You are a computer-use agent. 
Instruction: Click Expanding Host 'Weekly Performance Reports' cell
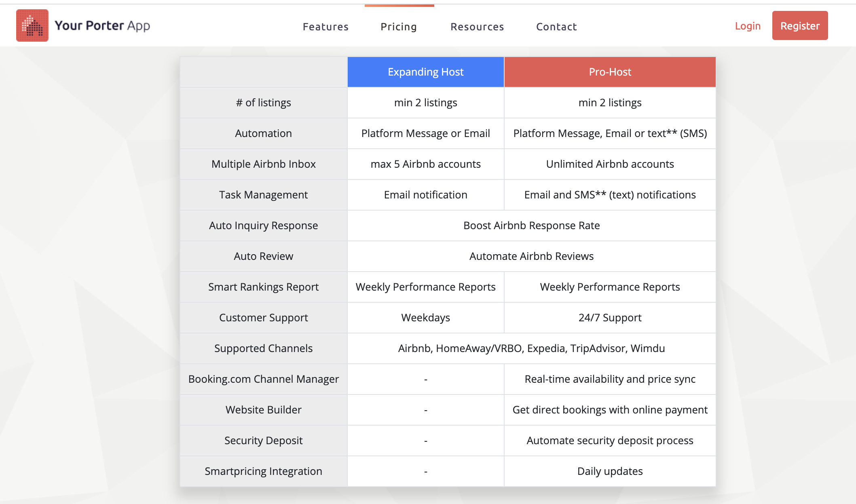(x=425, y=287)
